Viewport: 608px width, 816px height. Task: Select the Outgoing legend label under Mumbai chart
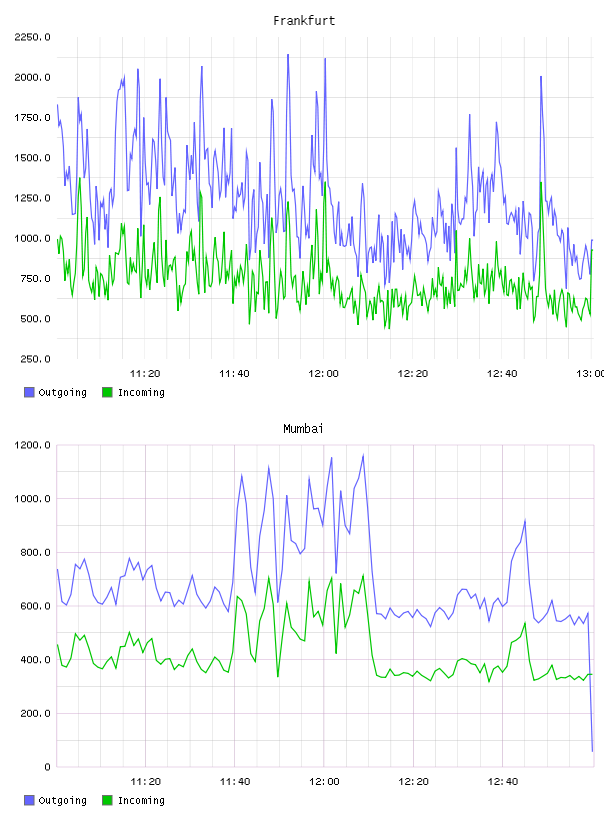click(x=62, y=801)
